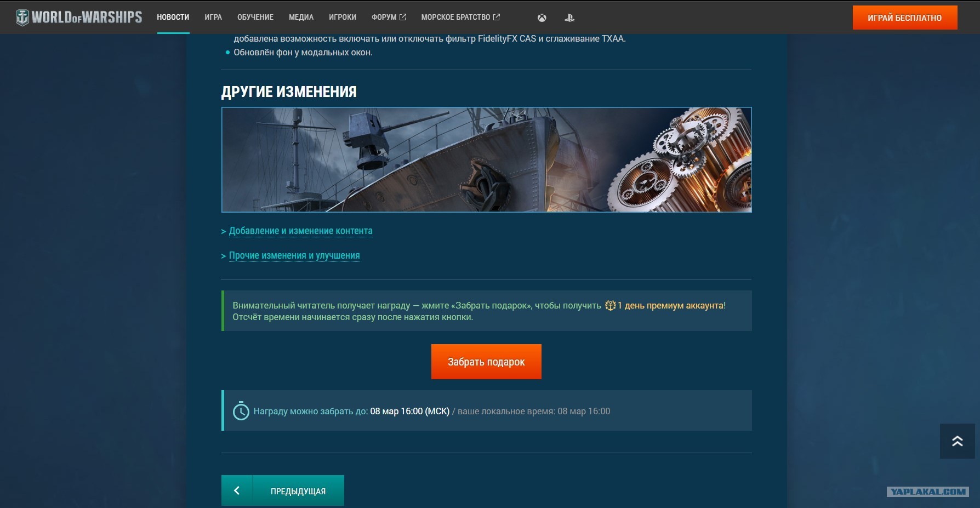Screen dimensions: 980x508
Task: Open the ИГРА menu
Action: [x=213, y=18]
